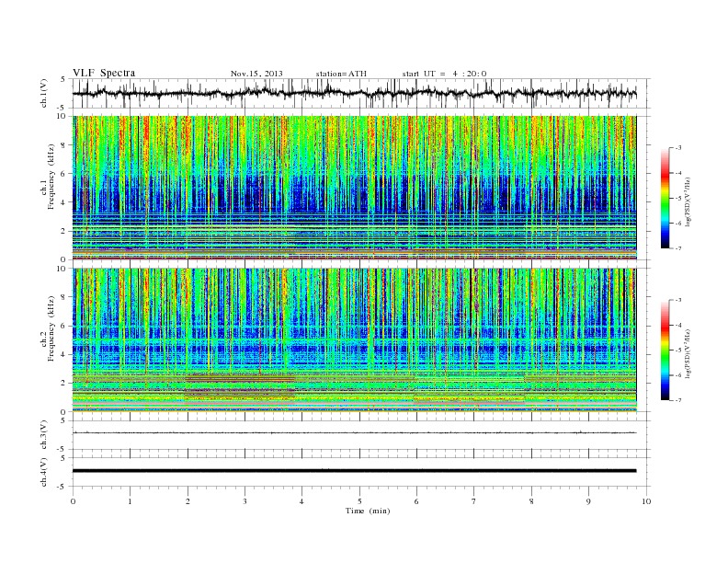The width and height of the screenshot is (728, 563).
Task: Click the 'Time (min)' axis label
Action: coord(368,511)
